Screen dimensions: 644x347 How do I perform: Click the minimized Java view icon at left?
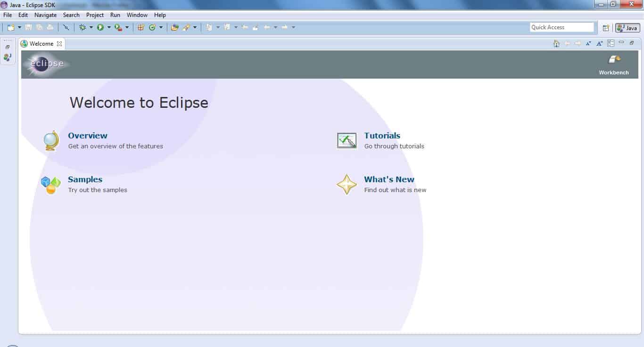tap(8, 57)
